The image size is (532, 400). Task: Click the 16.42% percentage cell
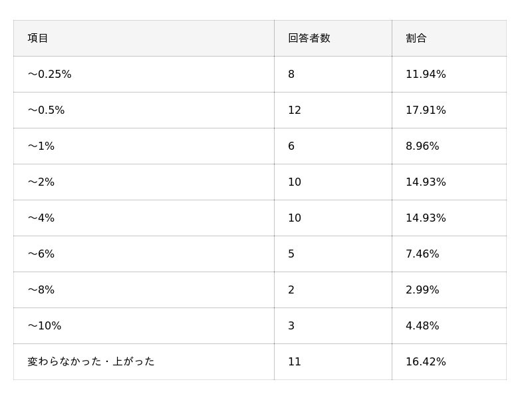point(426,362)
